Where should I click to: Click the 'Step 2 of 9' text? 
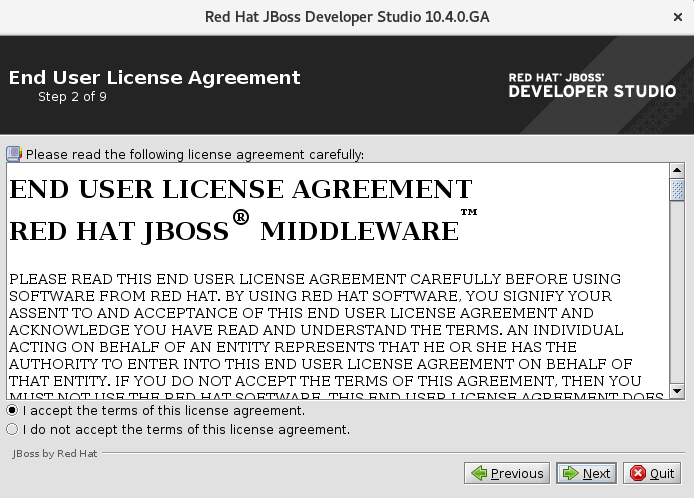tap(72, 97)
